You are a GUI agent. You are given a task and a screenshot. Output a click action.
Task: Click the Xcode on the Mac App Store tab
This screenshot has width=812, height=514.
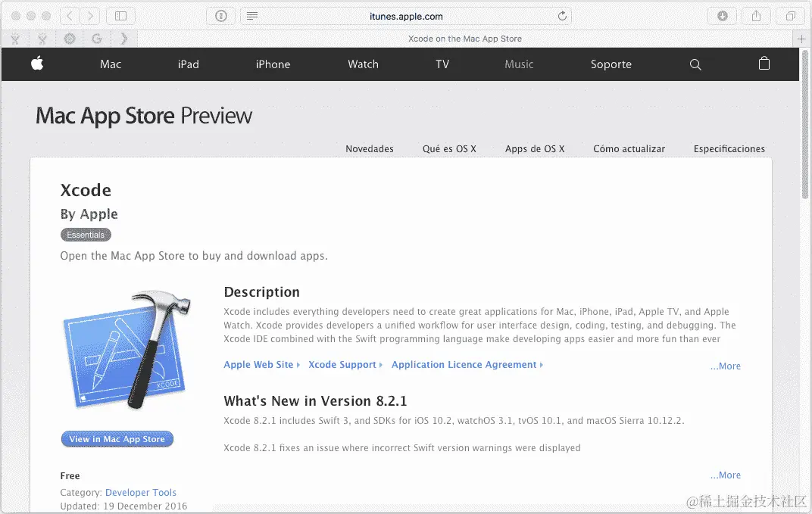pos(464,39)
